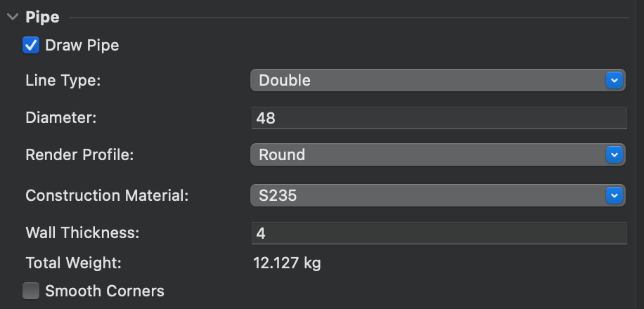Click the blue arrow on Render Profile popup
This screenshot has height=309, width=644.
pos(614,154)
